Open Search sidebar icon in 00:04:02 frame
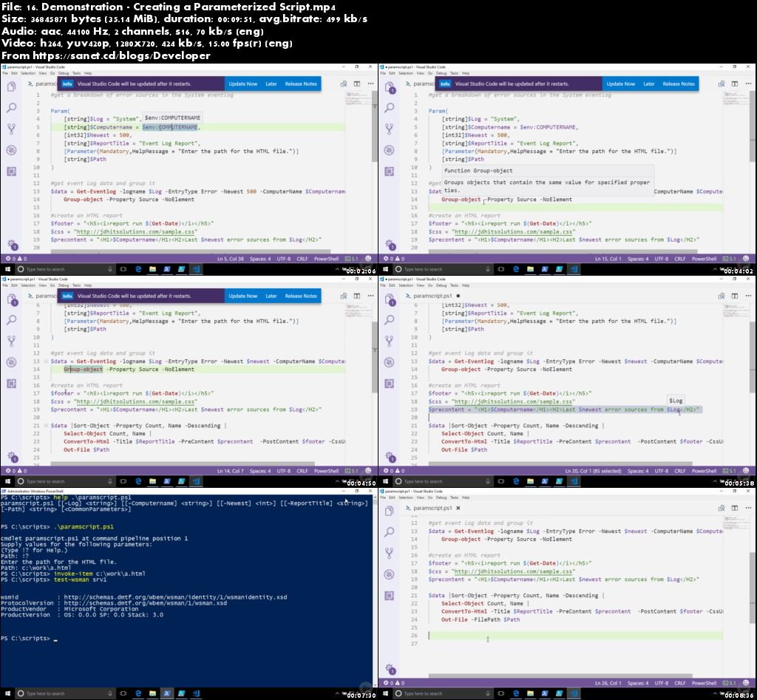 390,108
